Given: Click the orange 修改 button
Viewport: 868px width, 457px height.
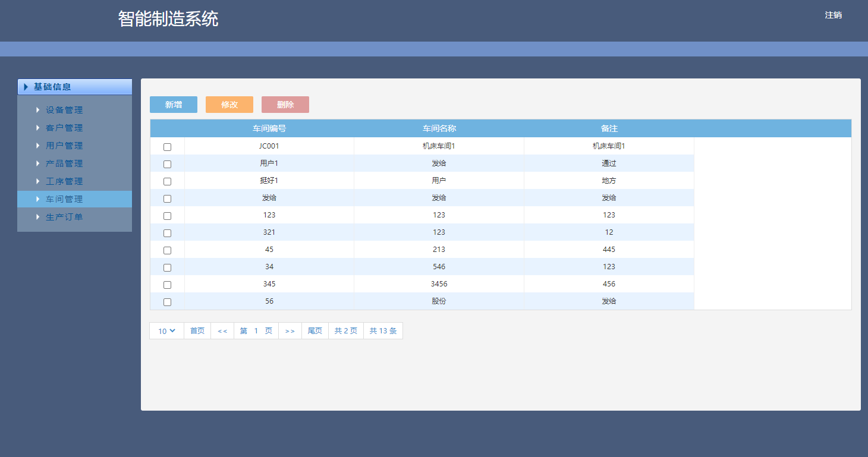Looking at the screenshot, I should (x=229, y=105).
